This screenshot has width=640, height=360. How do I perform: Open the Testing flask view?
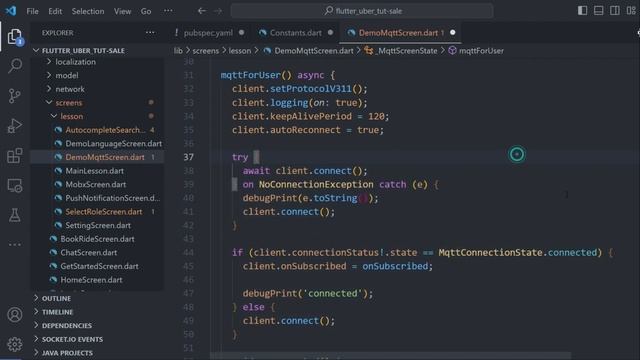(x=15, y=215)
